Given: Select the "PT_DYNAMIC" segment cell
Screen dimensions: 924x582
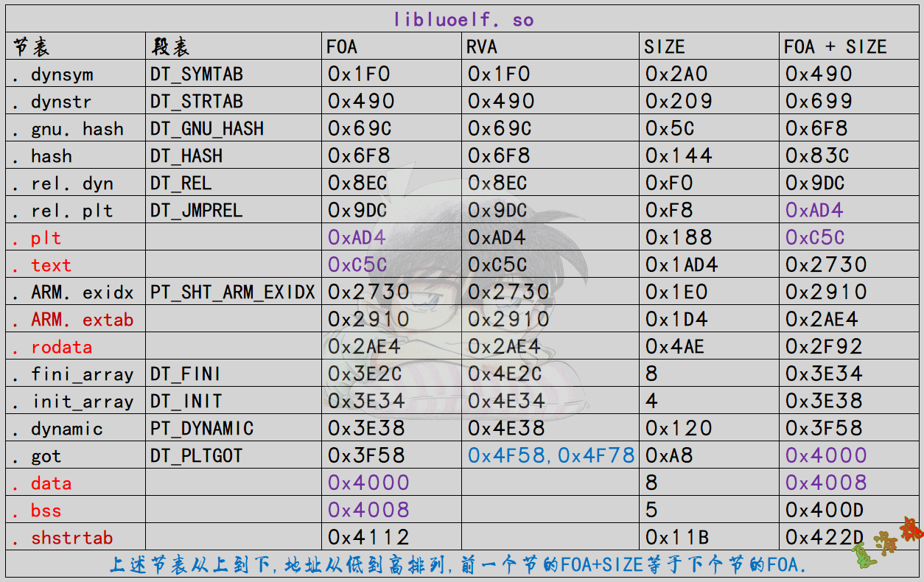Looking at the screenshot, I should coord(202,429).
